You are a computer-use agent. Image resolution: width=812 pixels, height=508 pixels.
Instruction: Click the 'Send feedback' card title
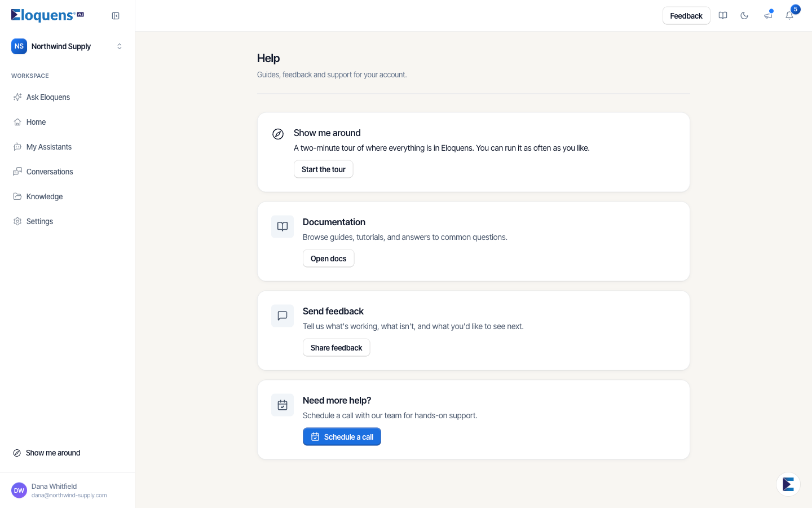pos(333,311)
